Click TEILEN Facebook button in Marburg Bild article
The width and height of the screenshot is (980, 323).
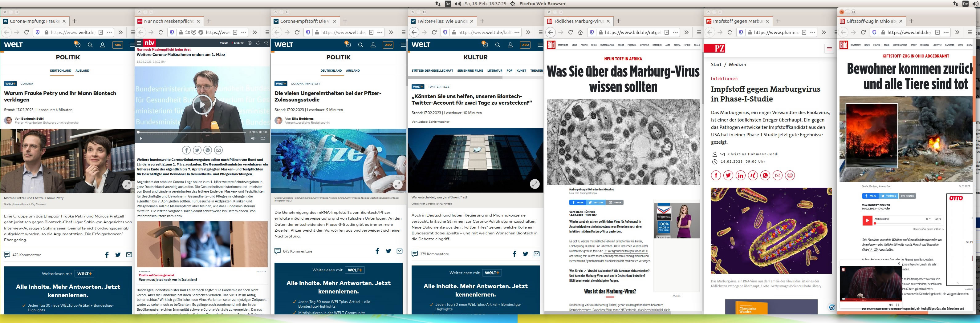(x=578, y=202)
